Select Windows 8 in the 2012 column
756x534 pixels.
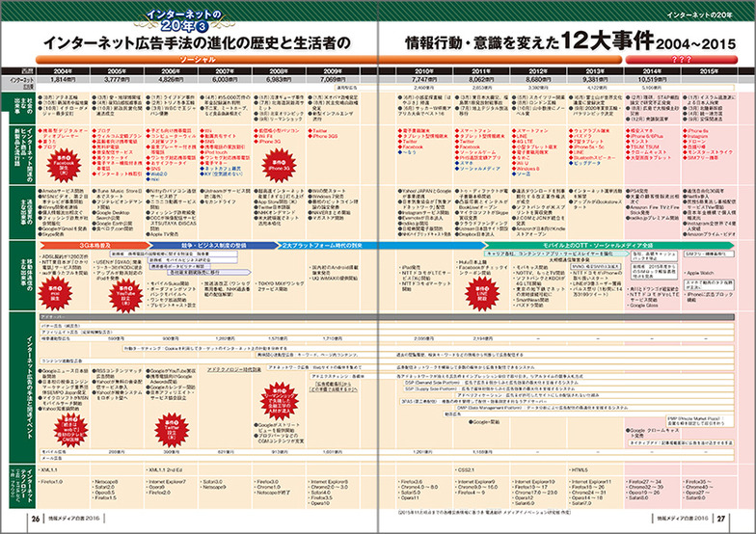[x=526, y=169]
